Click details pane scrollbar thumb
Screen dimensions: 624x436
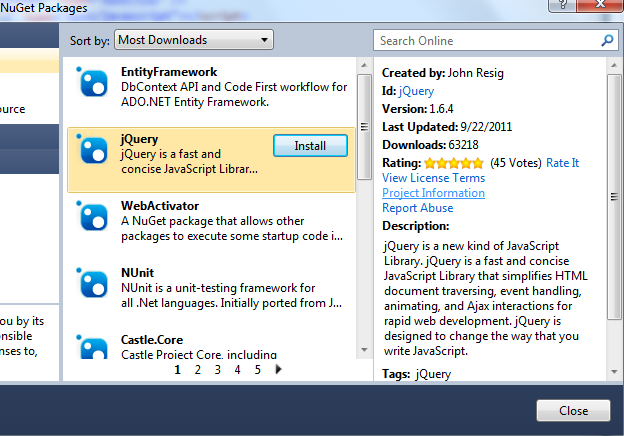tap(614, 197)
